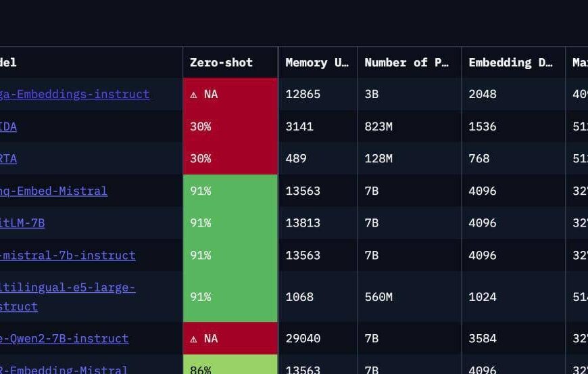588x374 pixels.
Task: Click the Embedding Dimensions column header
Action: (510, 62)
